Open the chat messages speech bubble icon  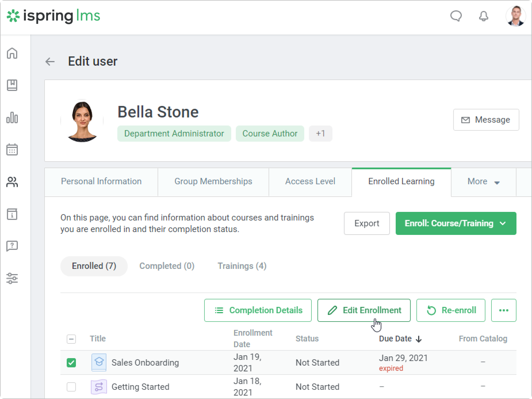pyautogui.click(x=456, y=16)
